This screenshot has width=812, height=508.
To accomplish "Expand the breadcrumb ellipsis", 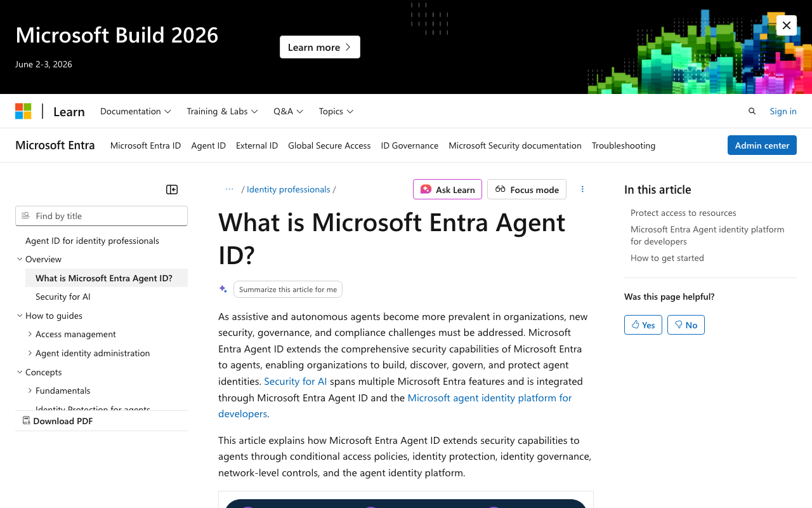I will 230,189.
